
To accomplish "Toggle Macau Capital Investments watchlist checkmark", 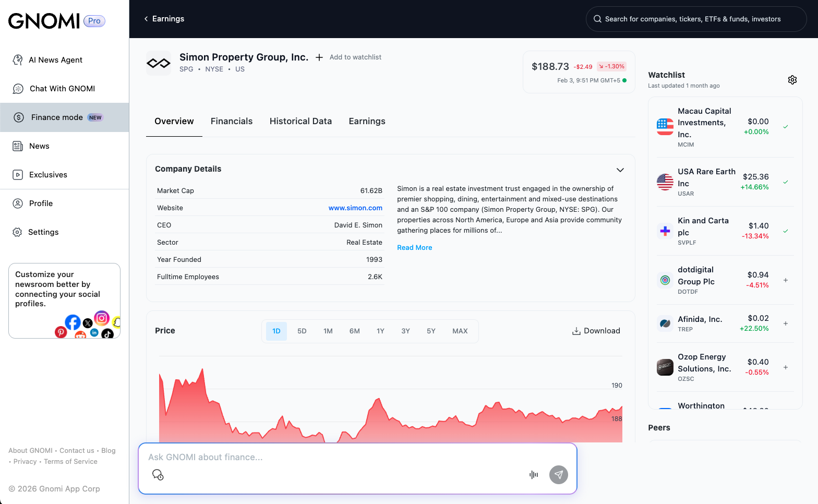I will pos(785,127).
